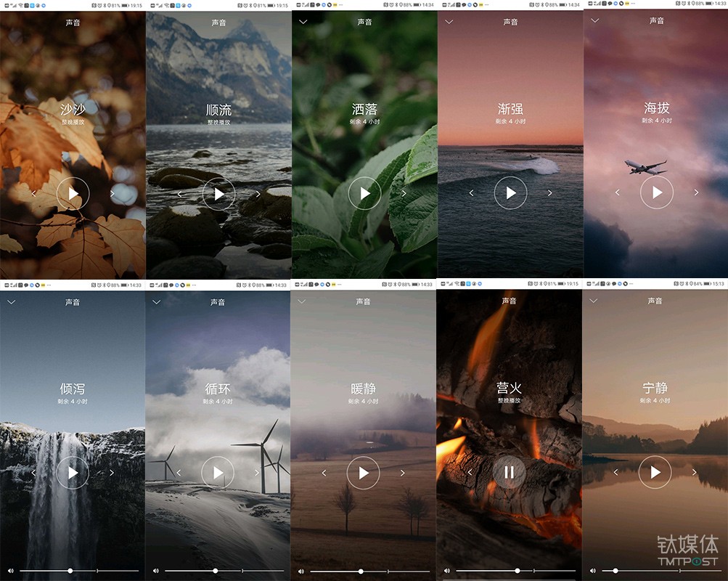Click the 声音 title above 暖静
The image size is (728, 581).
(x=364, y=301)
